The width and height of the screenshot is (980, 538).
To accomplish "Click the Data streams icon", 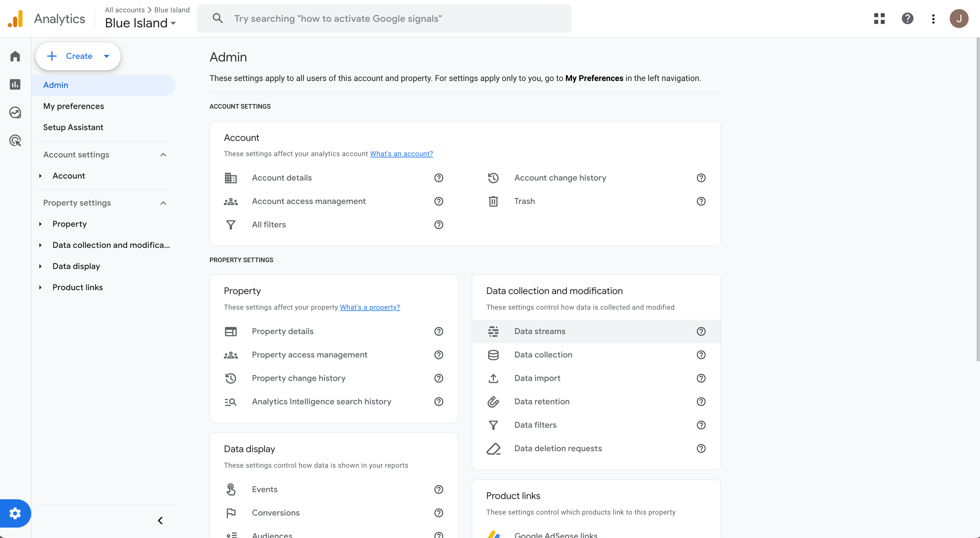I will pos(493,331).
